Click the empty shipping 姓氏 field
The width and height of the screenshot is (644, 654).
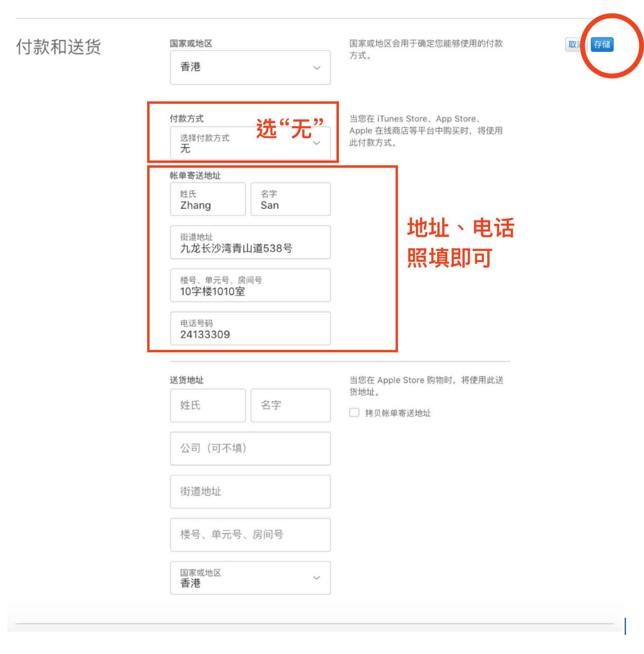tap(207, 405)
